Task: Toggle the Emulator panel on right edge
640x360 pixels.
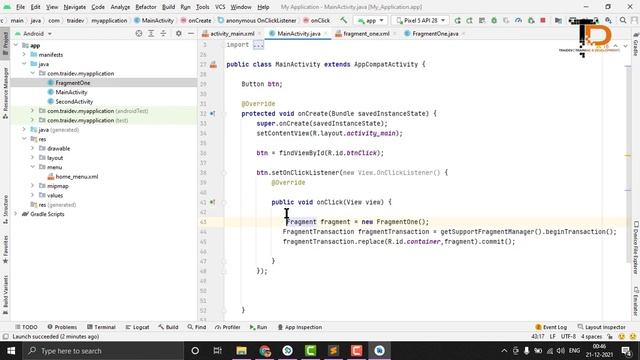Action: coord(636,301)
